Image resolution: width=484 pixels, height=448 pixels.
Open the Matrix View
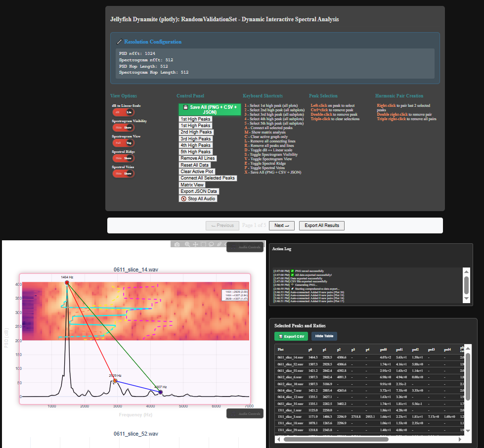click(x=192, y=185)
